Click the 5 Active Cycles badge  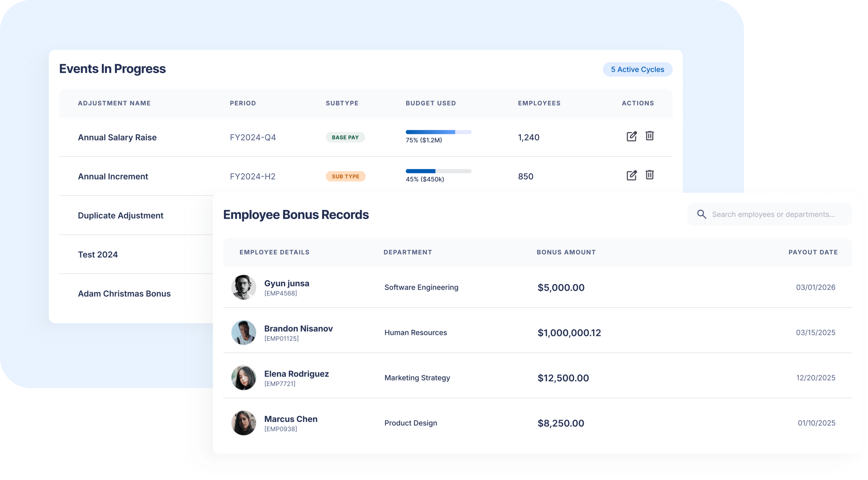[x=637, y=69]
